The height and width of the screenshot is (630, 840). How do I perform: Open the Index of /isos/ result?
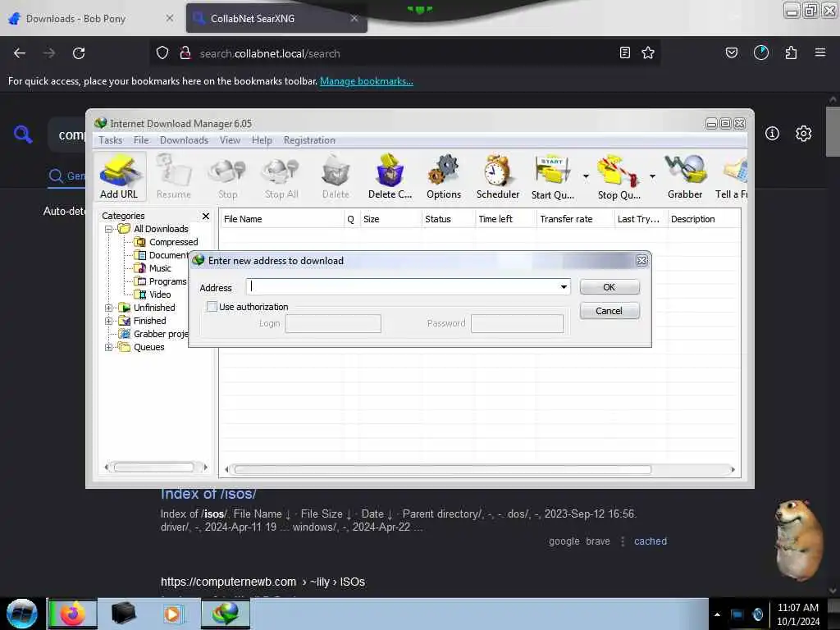208,494
